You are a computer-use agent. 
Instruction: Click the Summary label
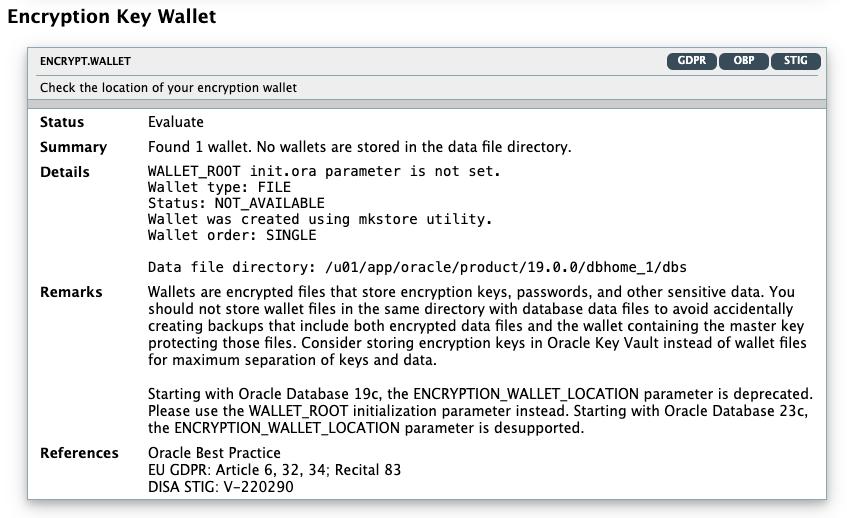pos(73,147)
